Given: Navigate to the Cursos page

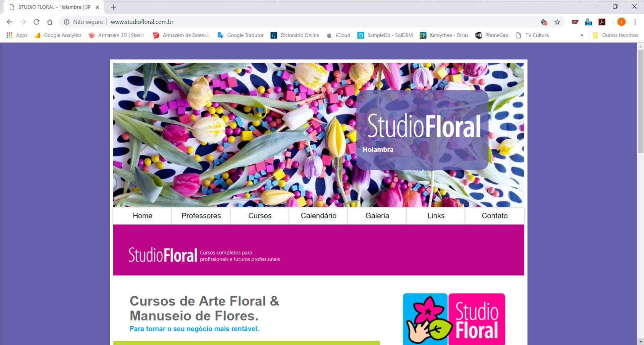Looking at the screenshot, I should coord(260,216).
